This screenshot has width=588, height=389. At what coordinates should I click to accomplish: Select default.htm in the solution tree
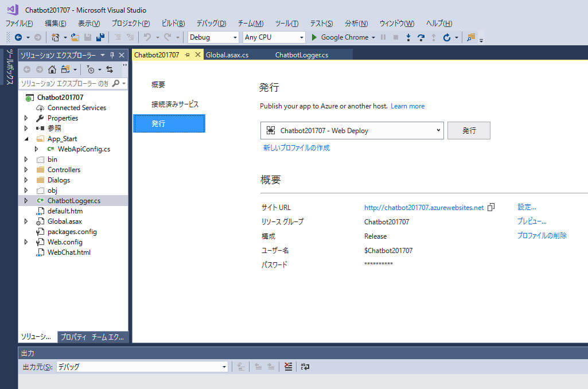pos(65,211)
